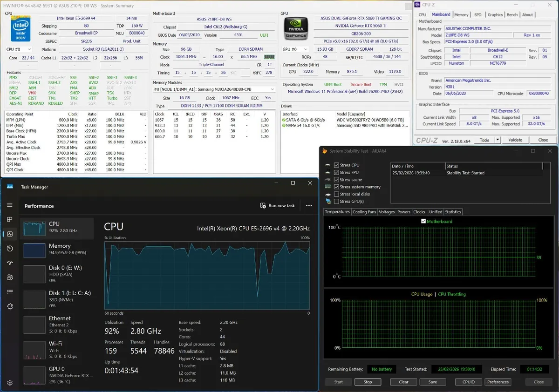Uncheck Stress FPU in AIDA64
This screenshot has width=559, height=392.
tap(336, 172)
